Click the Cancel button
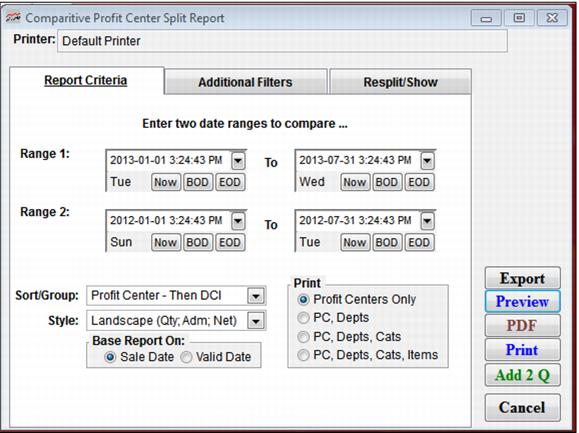The image size is (579, 433). (x=523, y=408)
